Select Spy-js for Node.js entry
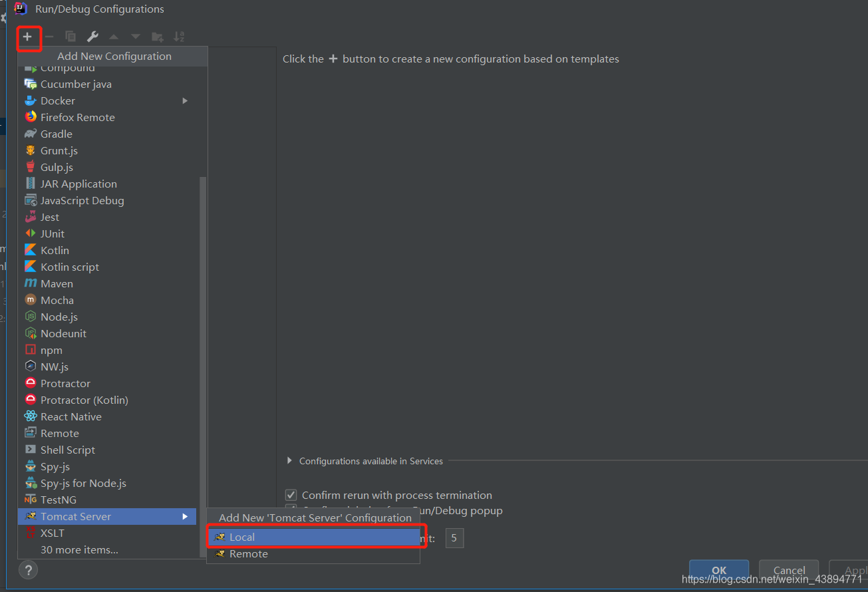The image size is (868, 592). (107, 483)
